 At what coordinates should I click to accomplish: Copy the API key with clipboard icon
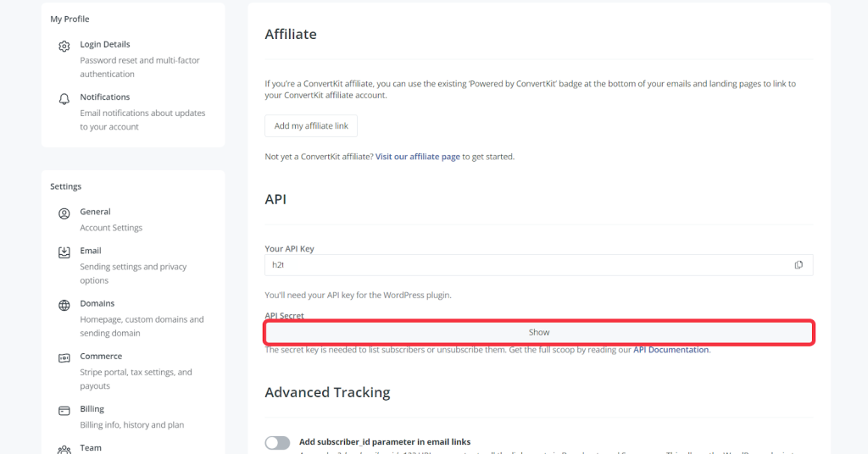798,265
